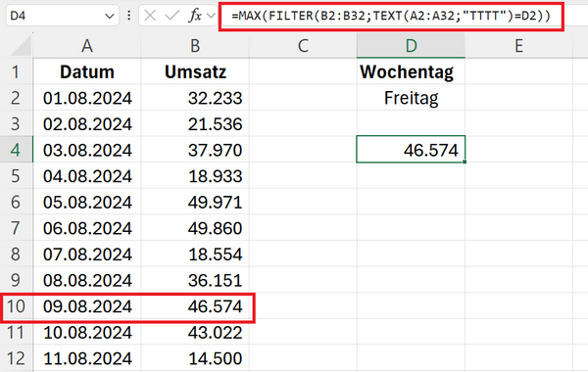
Task: Select column B header
Action: click(x=195, y=46)
